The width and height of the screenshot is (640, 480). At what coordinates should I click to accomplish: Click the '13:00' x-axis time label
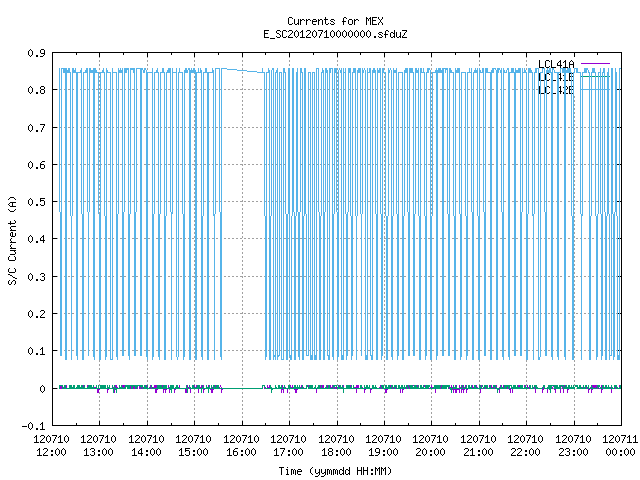pyautogui.click(x=98, y=452)
